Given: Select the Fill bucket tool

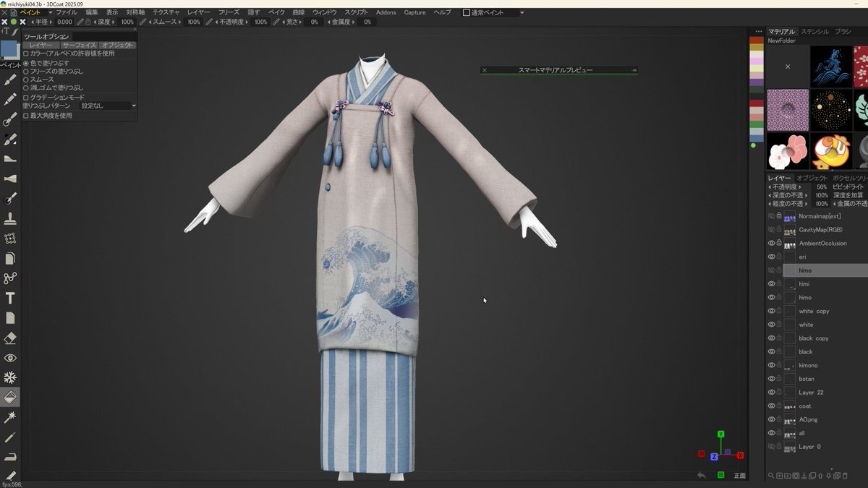Looking at the screenshot, I should pos(10,397).
